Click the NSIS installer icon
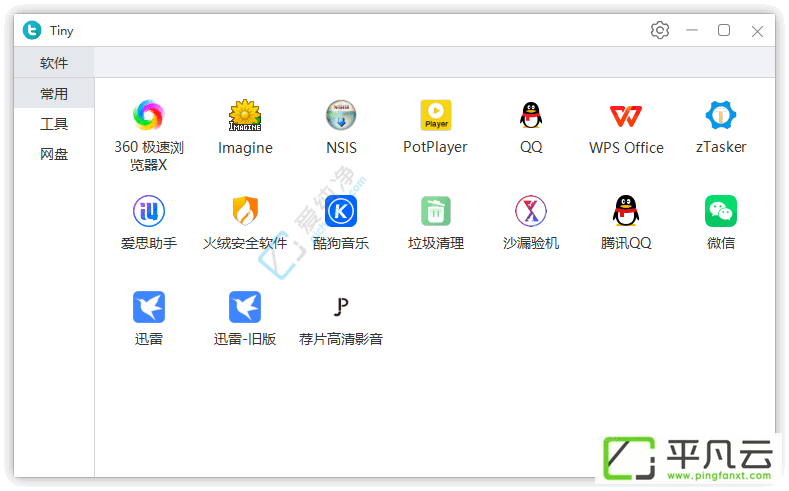789x491 pixels. [341, 115]
